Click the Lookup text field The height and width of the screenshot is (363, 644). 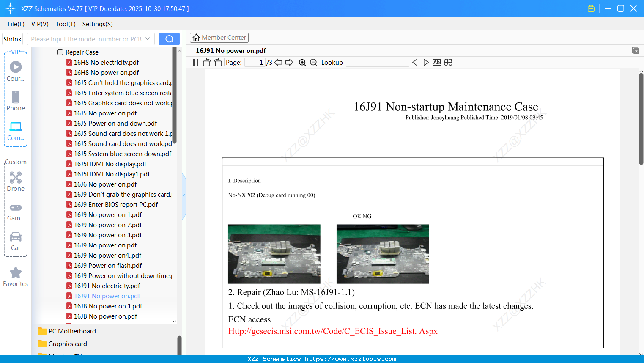click(x=378, y=62)
